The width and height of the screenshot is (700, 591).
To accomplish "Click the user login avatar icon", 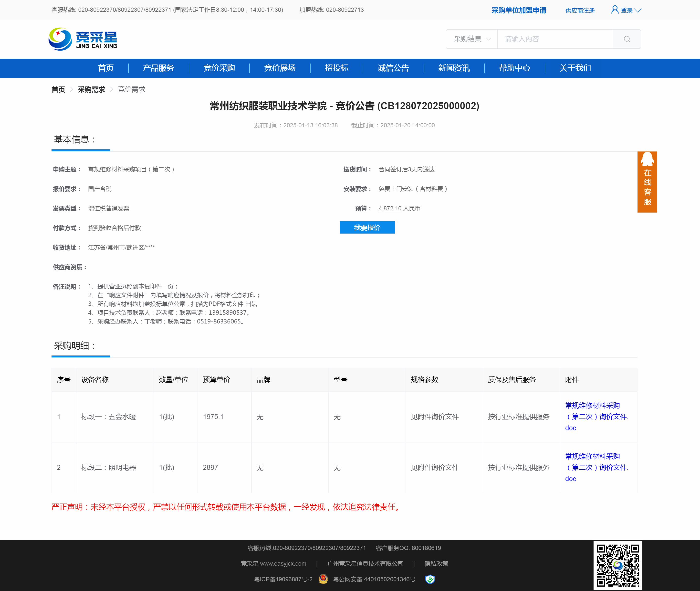I will [x=615, y=10].
